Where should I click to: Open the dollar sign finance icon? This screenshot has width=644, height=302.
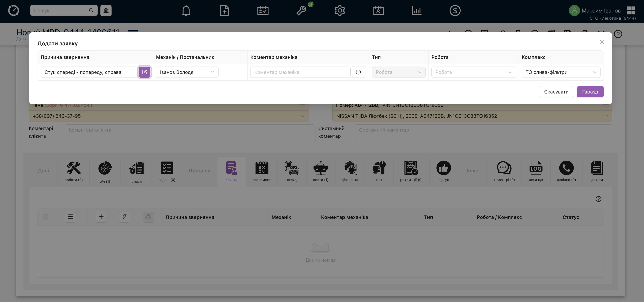point(455,10)
